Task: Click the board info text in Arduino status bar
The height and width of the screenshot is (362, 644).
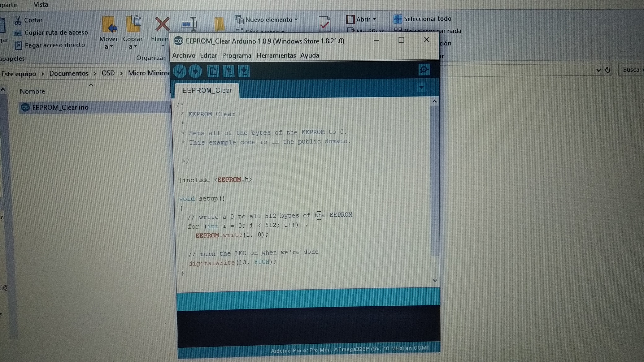Action: point(350,349)
